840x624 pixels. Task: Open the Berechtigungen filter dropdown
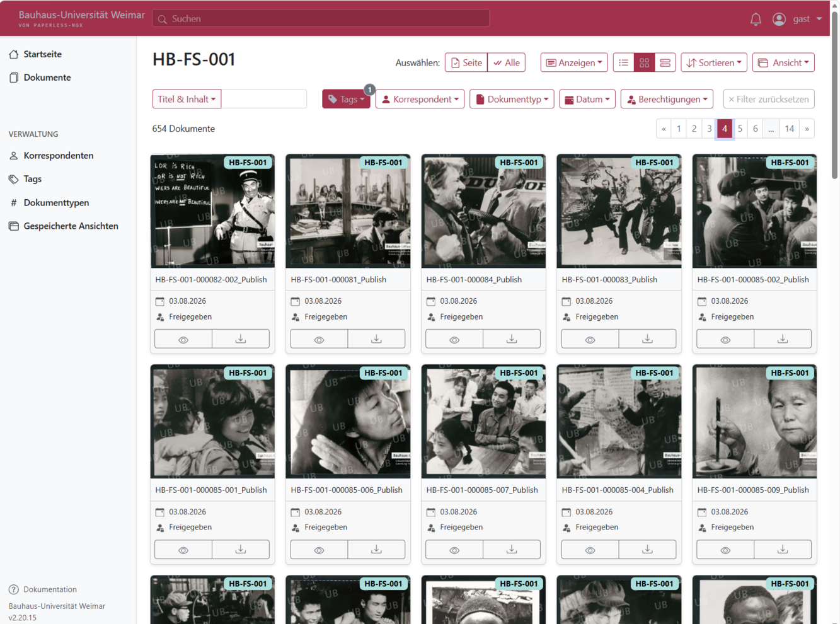pyautogui.click(x=667, y=99)
